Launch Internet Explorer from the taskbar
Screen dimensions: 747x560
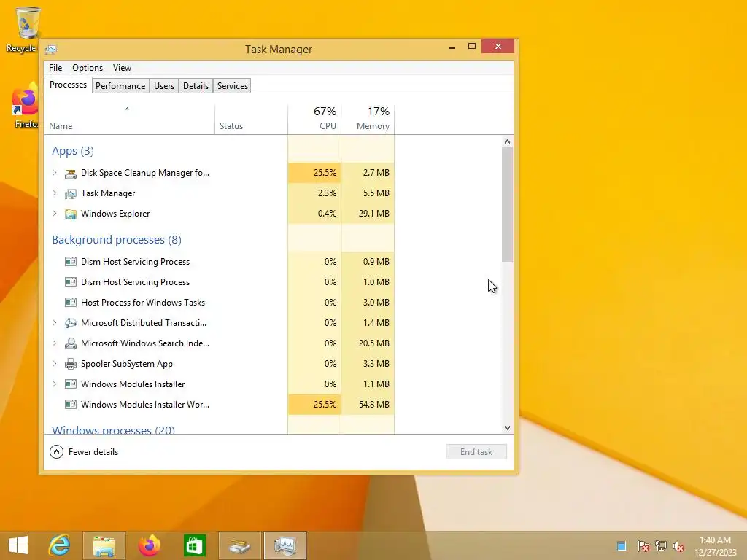[60, 545]
